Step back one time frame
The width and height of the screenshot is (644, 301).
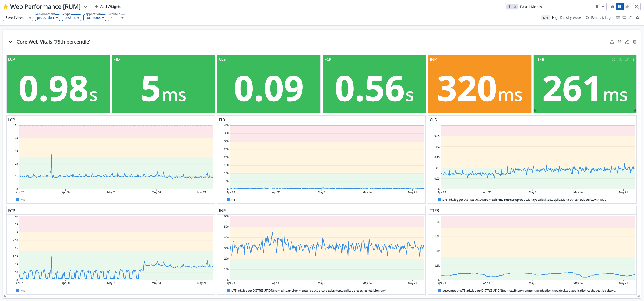tap(613, 7)
